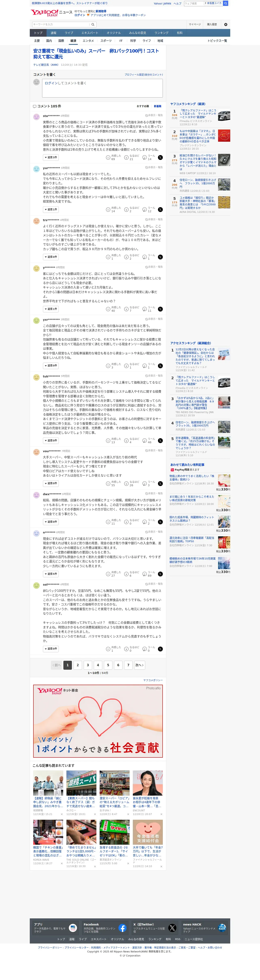This screenshot has height=980, width=260.
Task: Click the blue web search magnifier button
Action: click(225, 3)
